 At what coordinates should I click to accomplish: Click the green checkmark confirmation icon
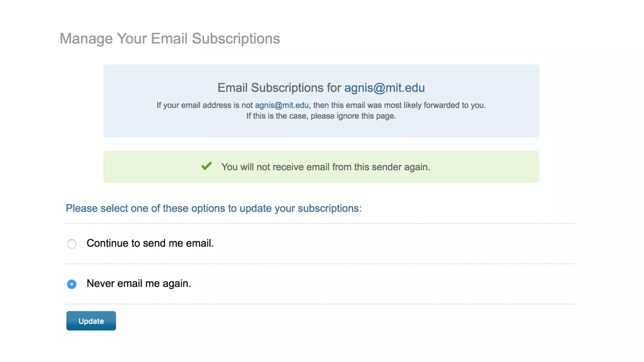(x=207, y=166)
